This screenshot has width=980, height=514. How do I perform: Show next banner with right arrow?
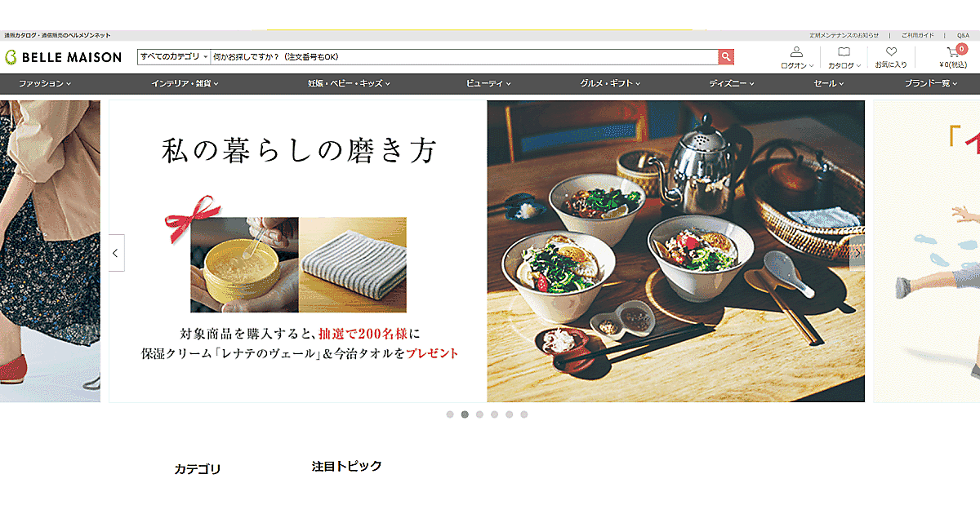point(857,253)
